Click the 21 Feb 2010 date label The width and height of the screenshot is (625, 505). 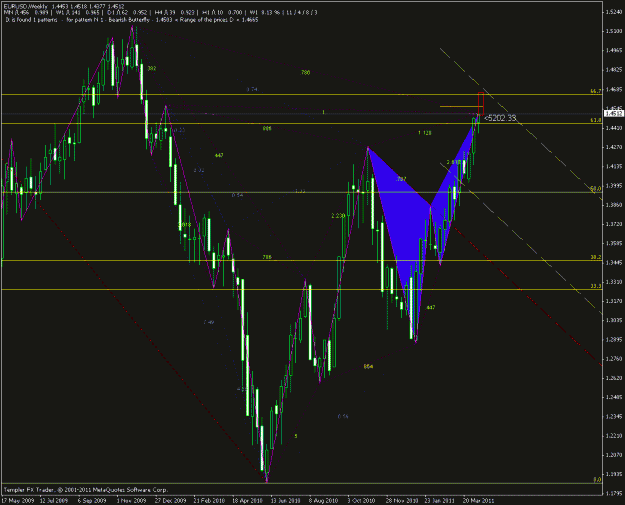pos(209,501)
